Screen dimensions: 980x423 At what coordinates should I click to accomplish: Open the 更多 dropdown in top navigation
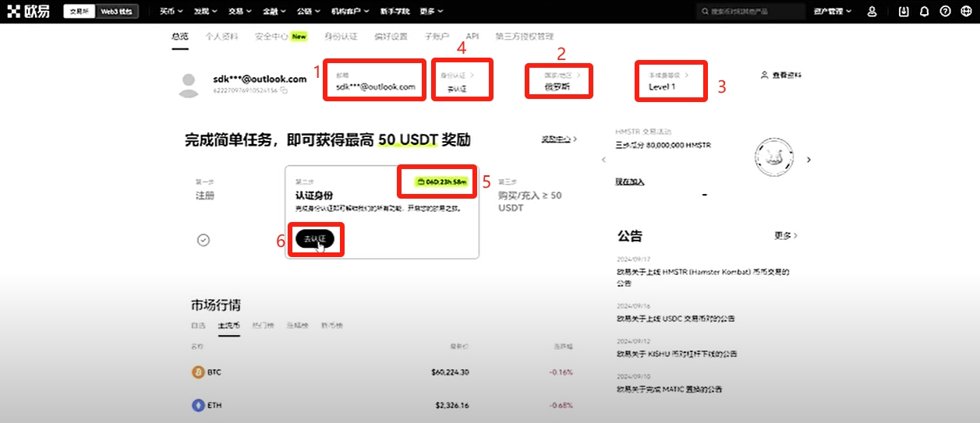tap(430, 12)
